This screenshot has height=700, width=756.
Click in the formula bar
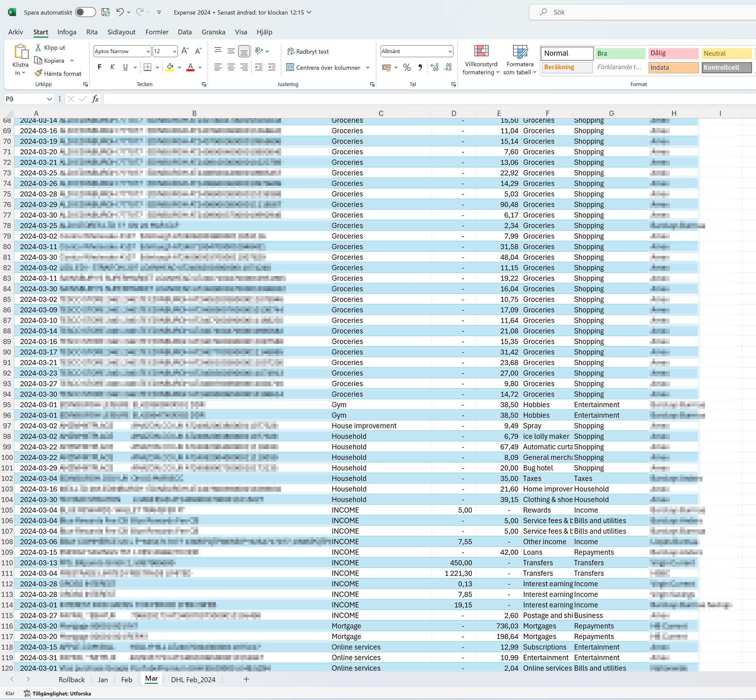coord(429,99)
